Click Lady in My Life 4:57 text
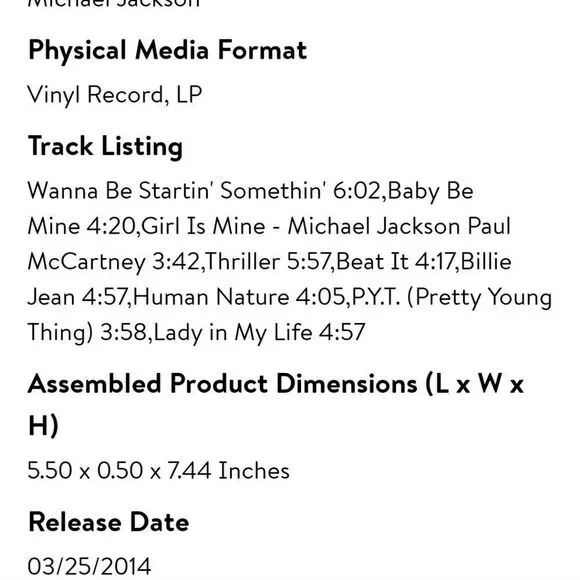580x580 pixels. coord(259,332)
